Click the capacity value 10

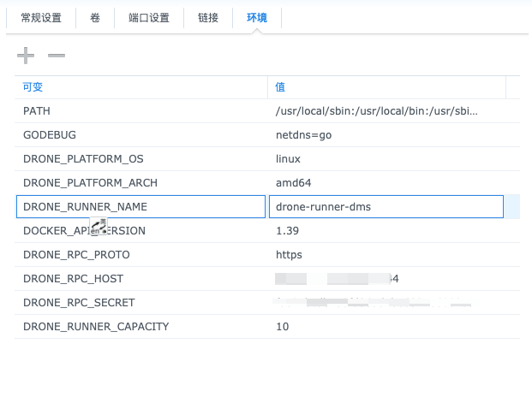click(x=283, y=327)
